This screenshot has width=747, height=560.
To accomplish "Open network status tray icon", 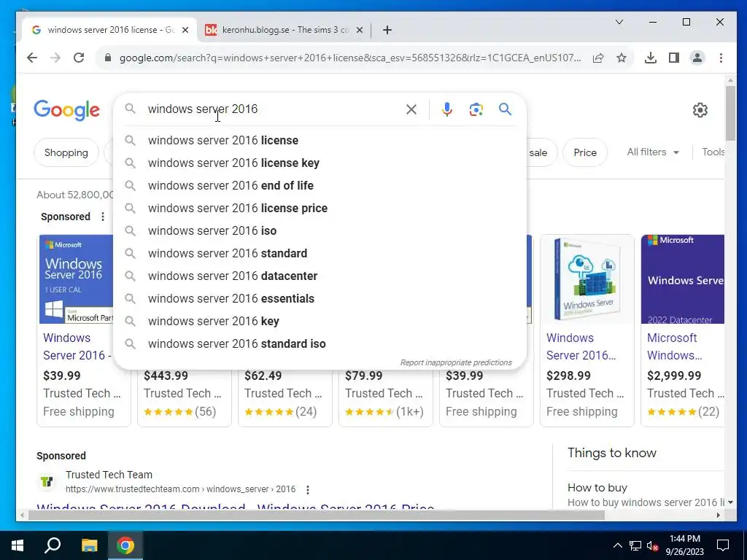I will pyautogui.click(x=635, y=545).
